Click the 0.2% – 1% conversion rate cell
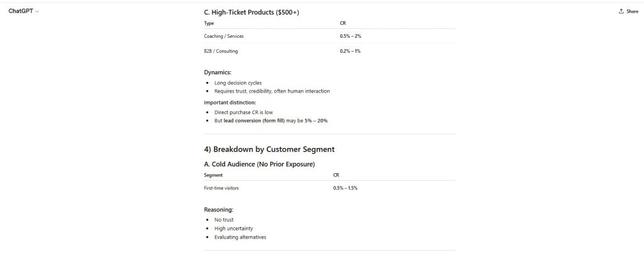The width and height of the screenshot is (644, 255). (350, 51)
